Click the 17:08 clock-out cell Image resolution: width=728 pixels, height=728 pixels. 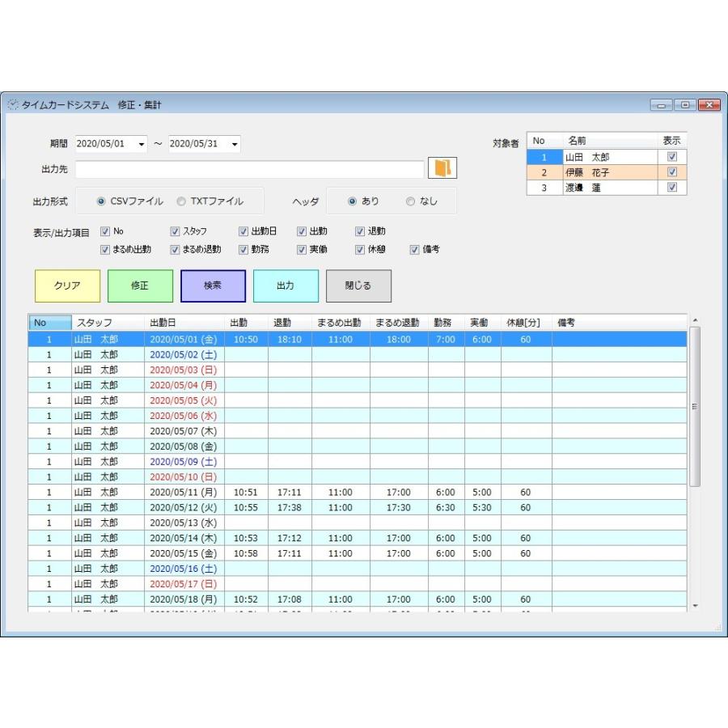pos(290,599)
